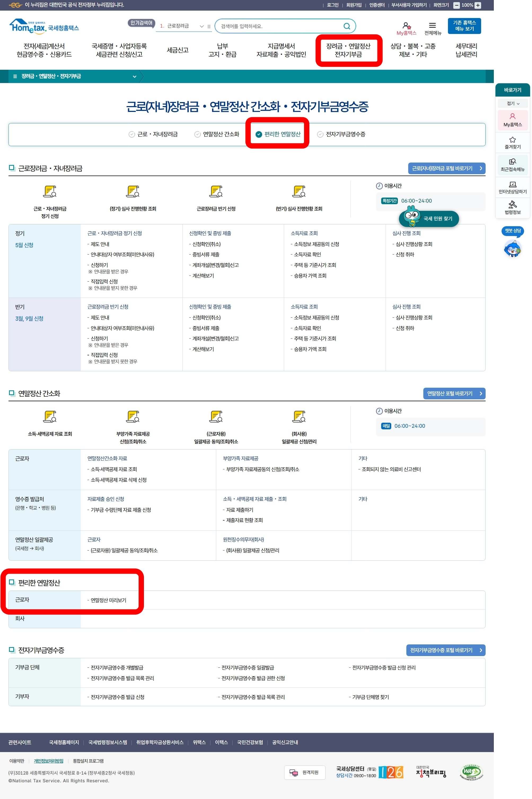Open My홈택스 icon in header
Viewport: 532px width, 799px height.
click(406, 26)
